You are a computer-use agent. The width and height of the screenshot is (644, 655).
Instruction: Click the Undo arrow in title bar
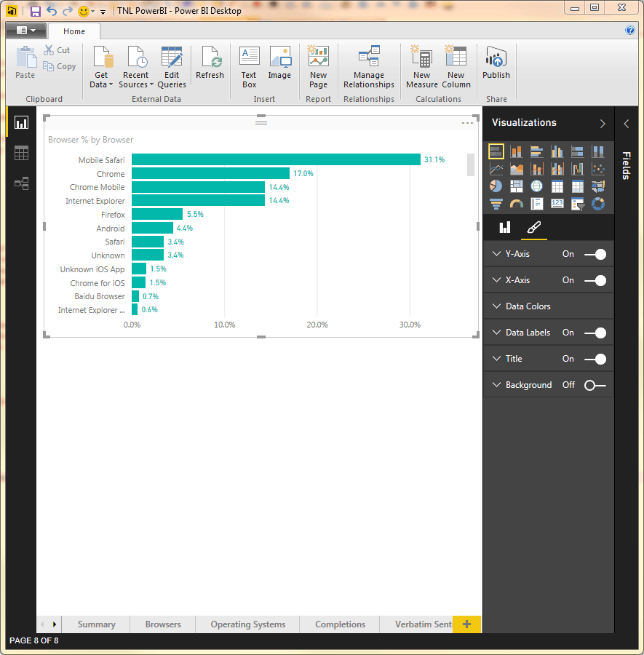pyautogui.click(x=52, y=11)
